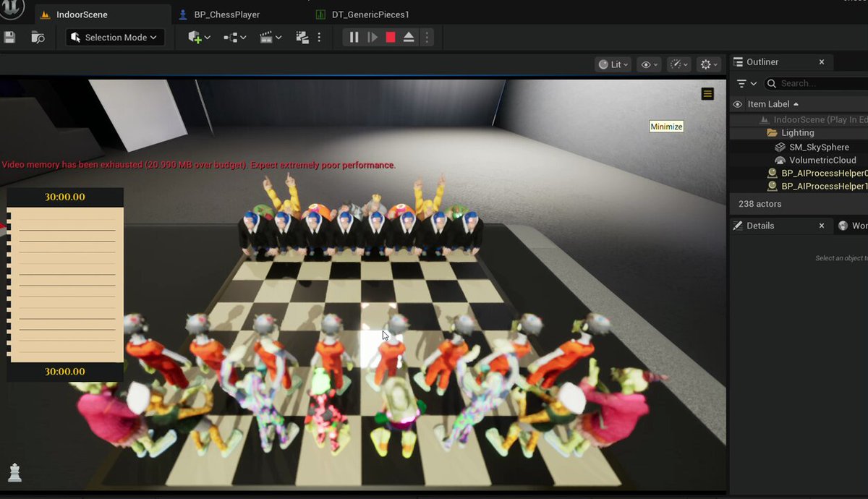This screenshot has height=499, width=868.
Task: Select the BP_AIProcessHelper1 actor row
Action: point(799,186)
